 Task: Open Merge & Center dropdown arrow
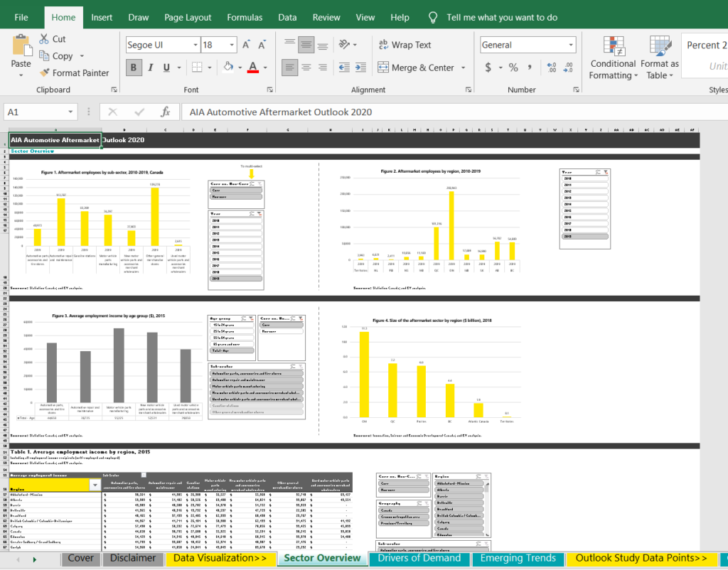[x=464, y=68]
